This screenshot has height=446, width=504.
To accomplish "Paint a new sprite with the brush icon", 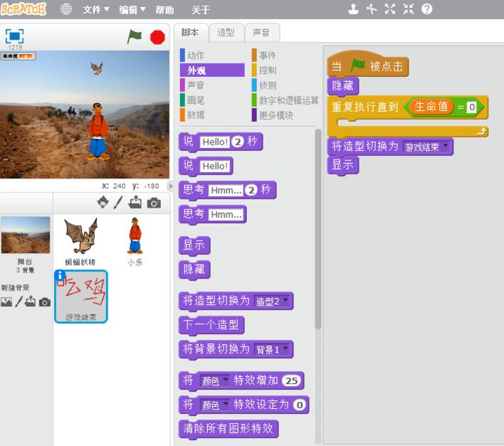I will 119,203.
